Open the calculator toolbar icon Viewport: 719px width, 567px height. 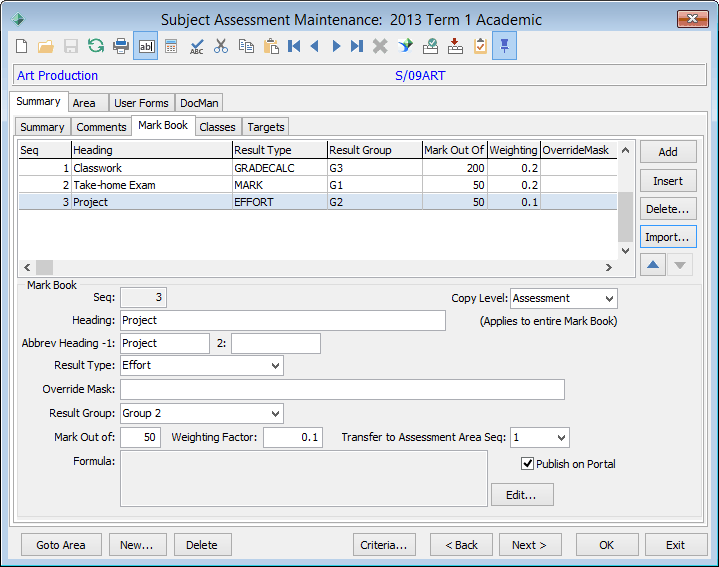(x=171, y=46)
